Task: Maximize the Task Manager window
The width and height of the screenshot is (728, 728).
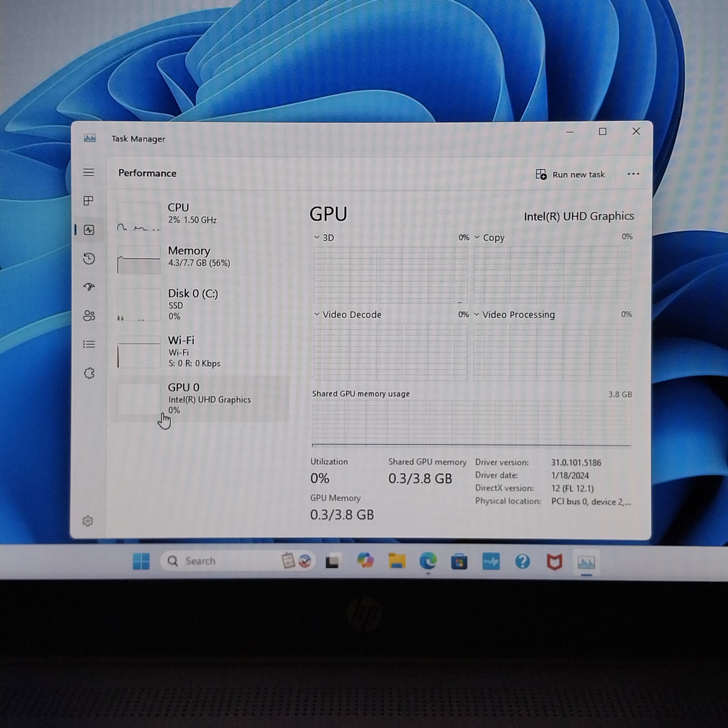Action: [603, 131]
